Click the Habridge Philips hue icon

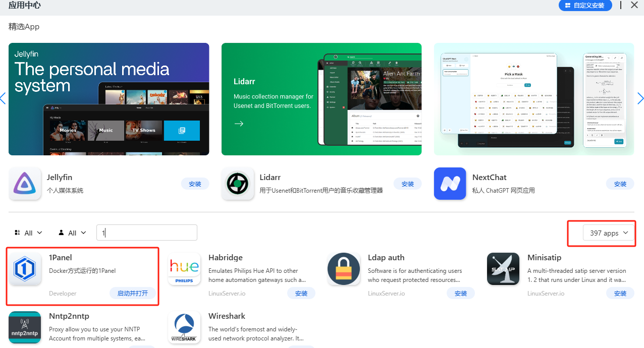click(184, 269)
